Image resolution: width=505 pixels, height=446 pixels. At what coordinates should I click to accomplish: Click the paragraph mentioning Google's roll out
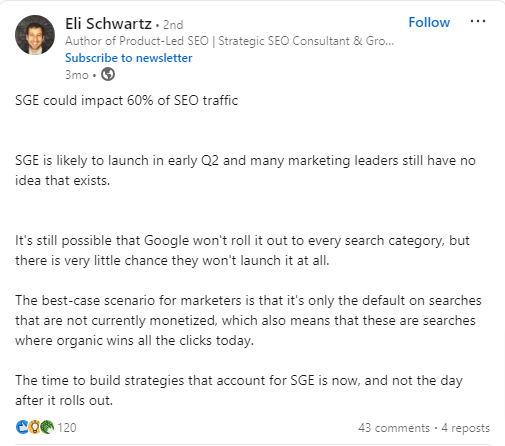pyautogui.click(x=242, y=250)
